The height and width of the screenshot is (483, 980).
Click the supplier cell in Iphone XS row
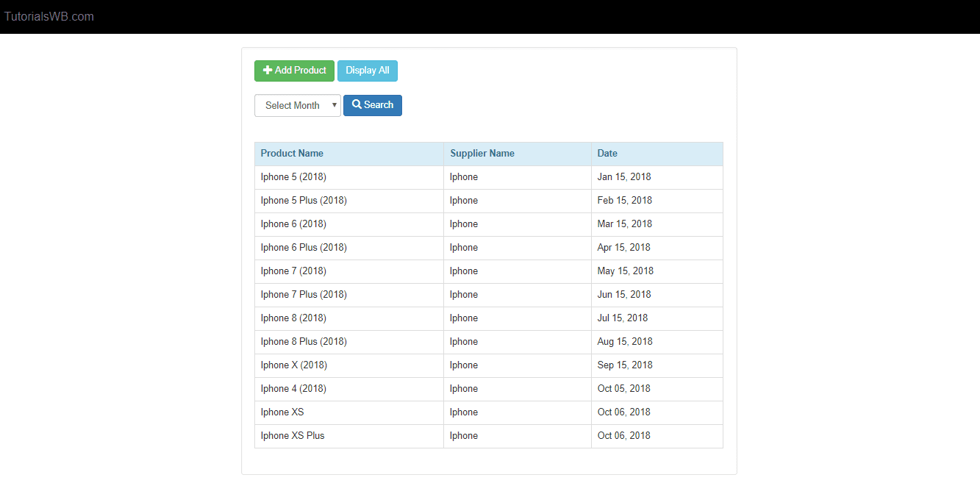(518, 412)
